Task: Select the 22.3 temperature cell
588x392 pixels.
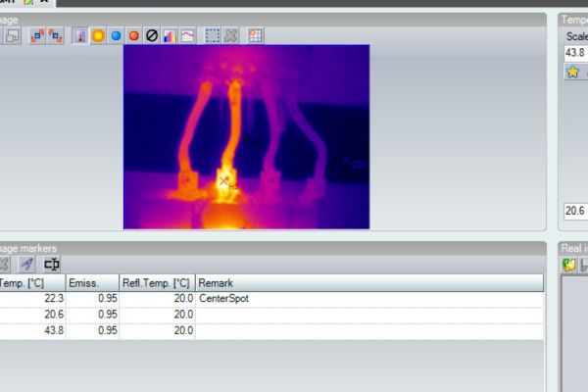Action: pos(32,299)
